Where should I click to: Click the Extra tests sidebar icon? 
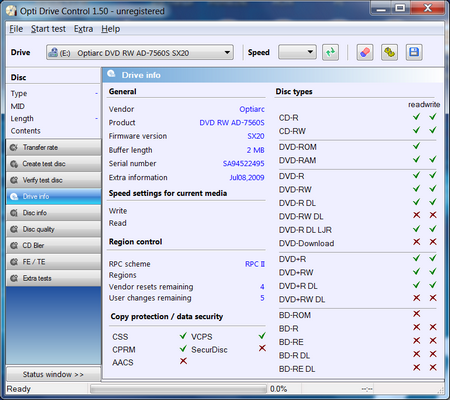tap(14, 278)
